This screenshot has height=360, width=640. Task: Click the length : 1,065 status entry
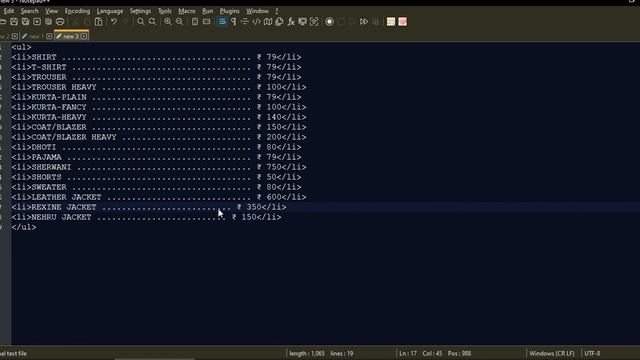point(307,353)
